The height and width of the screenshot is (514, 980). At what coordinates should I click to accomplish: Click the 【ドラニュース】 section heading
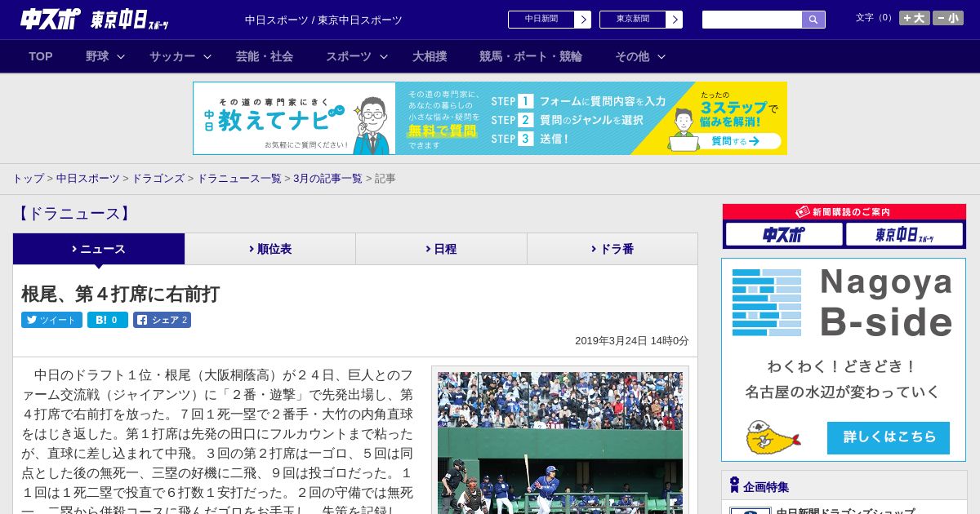73,214
